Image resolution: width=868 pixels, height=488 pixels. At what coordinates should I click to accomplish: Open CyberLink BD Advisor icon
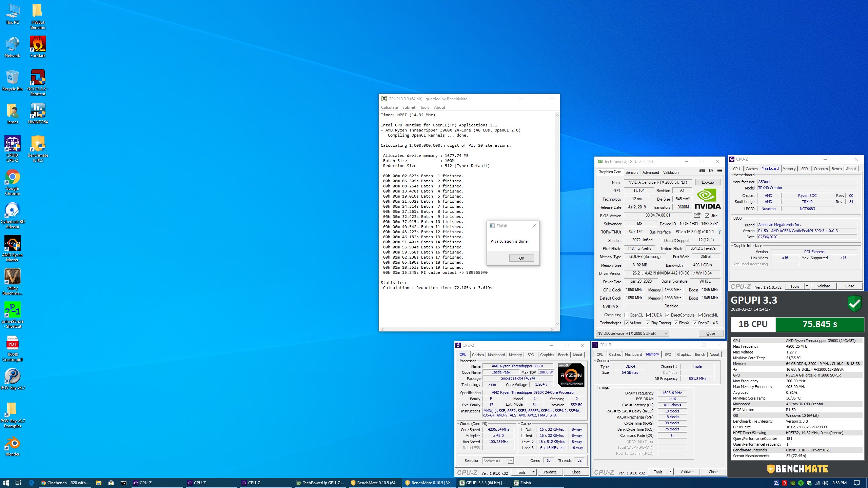click(13, 215)
